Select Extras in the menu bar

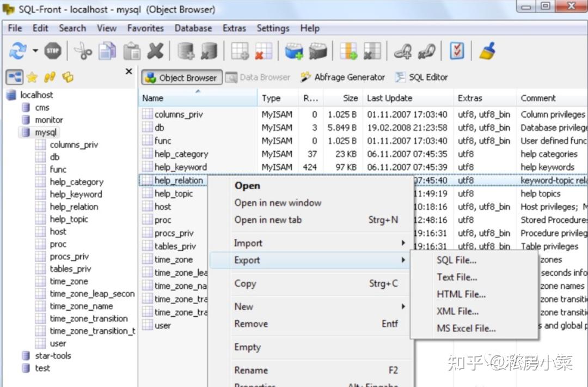coord(234,28)
